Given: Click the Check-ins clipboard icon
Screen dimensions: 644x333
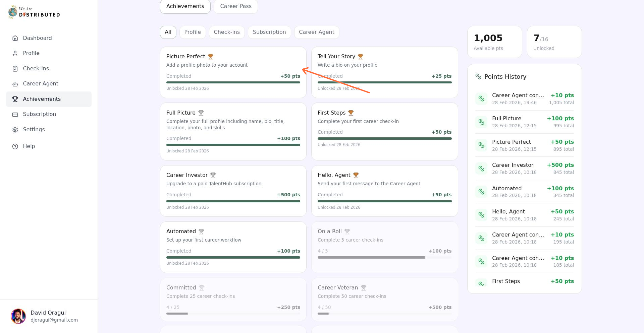Looking at the screenshot, I should 15,69.
